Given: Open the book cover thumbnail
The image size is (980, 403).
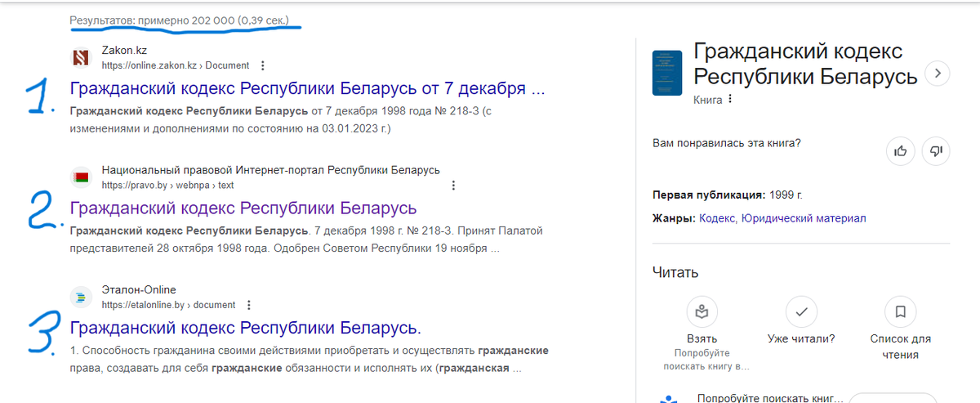Looking at the screenshot, I should coord(667,73).
